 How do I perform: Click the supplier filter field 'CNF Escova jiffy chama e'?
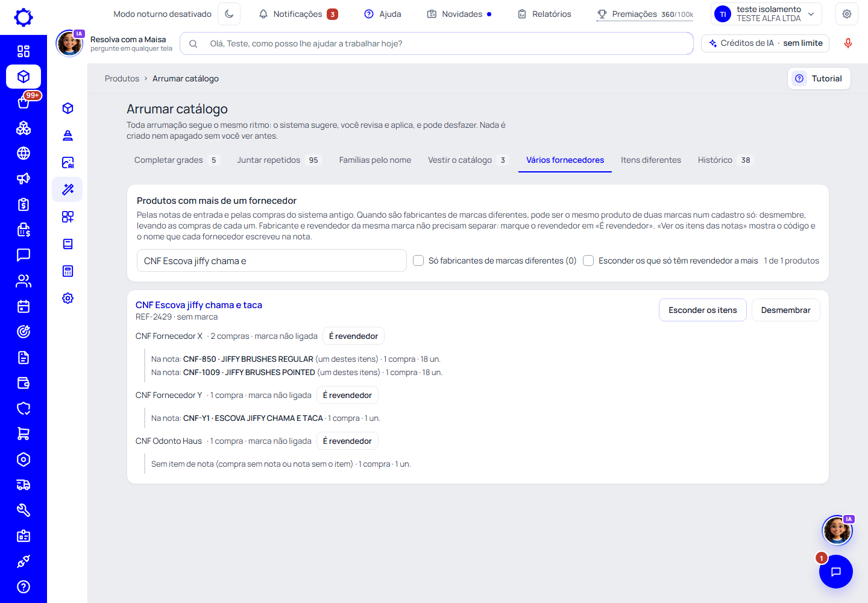coord(272,260)
